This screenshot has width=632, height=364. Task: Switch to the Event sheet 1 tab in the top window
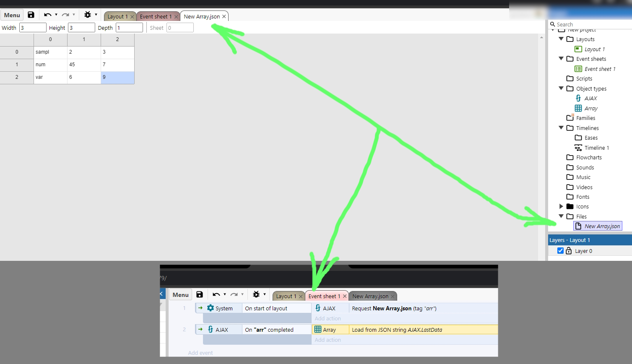click(156, 16)
